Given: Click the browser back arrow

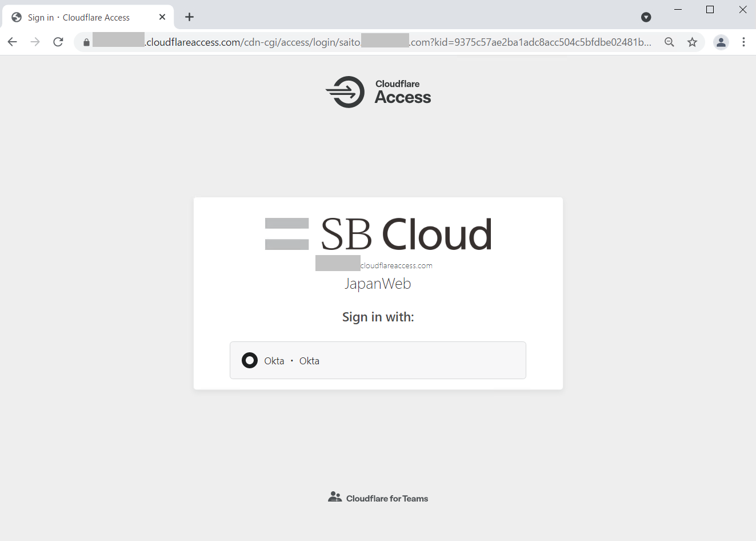Looking at the screenshot, I should coord(13,42).
